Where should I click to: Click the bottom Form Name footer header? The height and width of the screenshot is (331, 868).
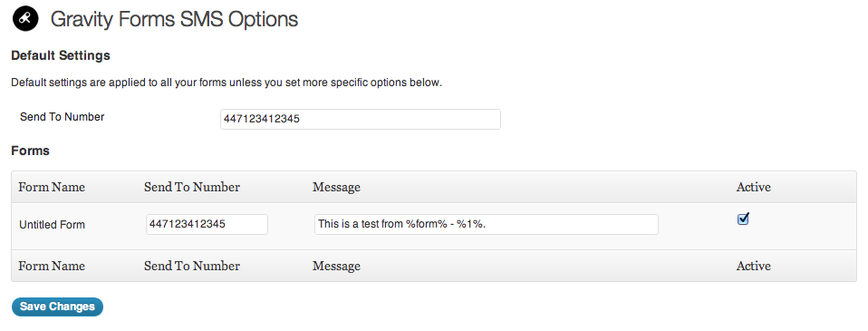click(x=52, y=266)
